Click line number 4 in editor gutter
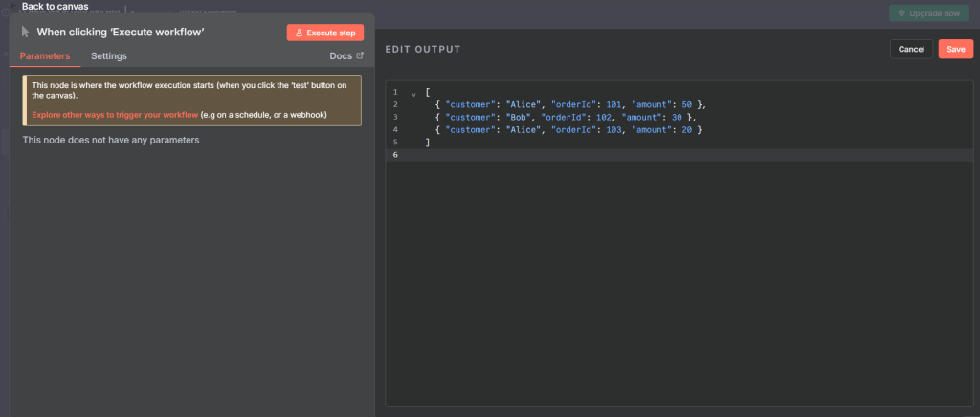980x417 pixels. coord(395,129)
